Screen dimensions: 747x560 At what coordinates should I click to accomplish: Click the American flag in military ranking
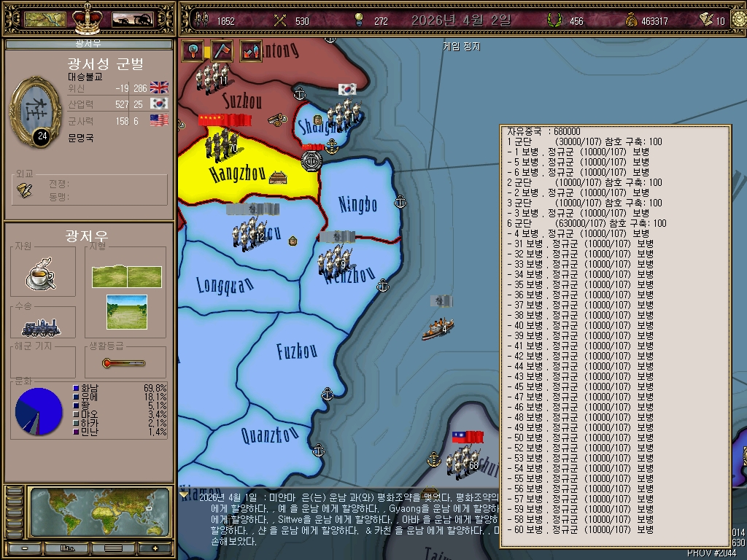[159, 120]
